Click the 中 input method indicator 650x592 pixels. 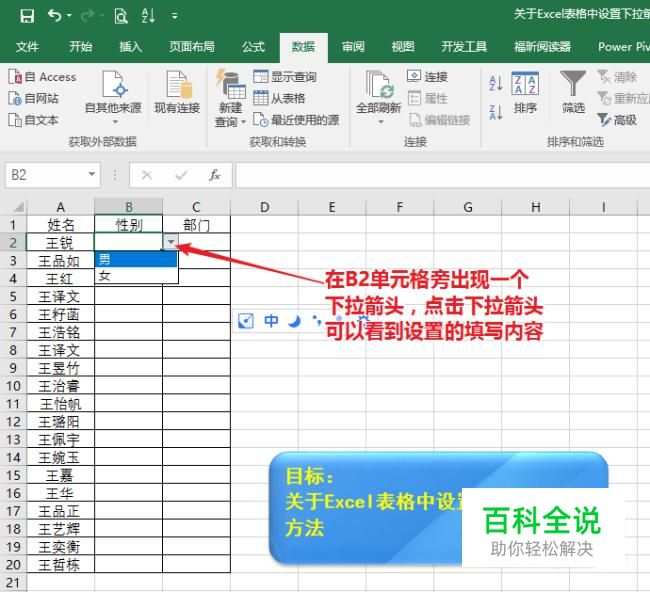271,321
